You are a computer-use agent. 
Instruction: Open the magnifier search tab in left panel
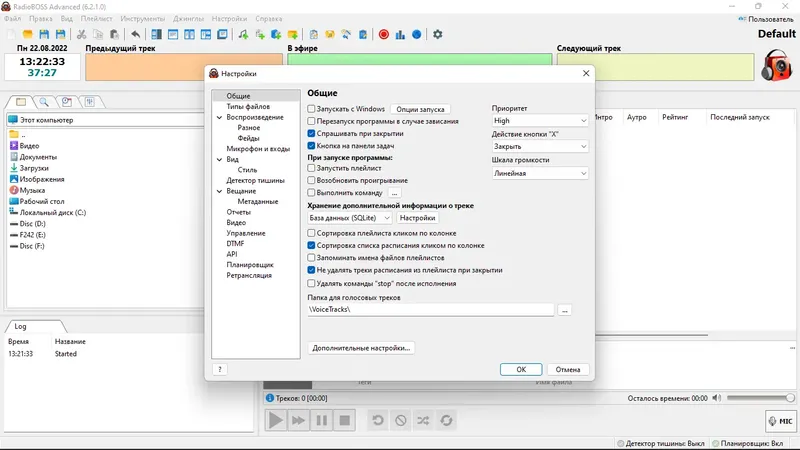click(x=44, y=102)
